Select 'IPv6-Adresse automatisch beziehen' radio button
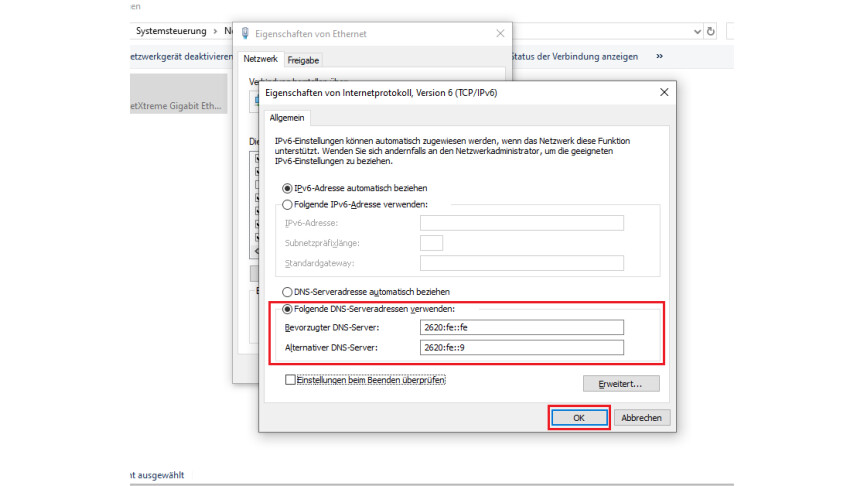 click(288, 188)
